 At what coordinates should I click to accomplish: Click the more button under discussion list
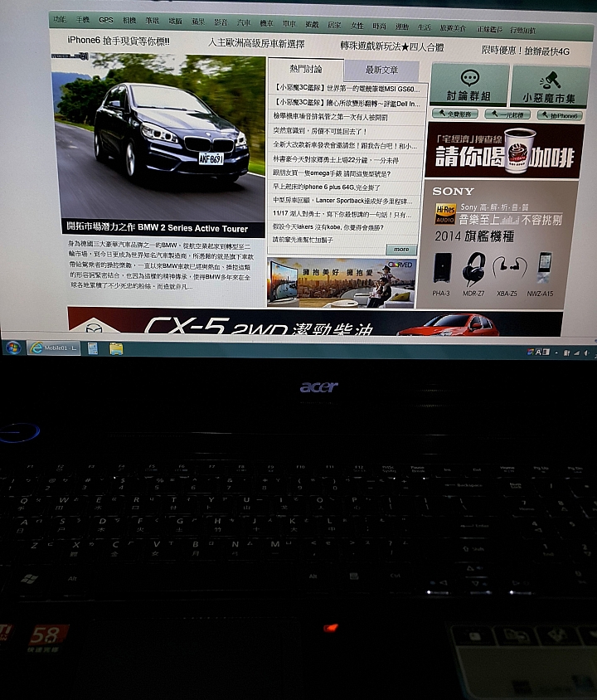[401, 250]
